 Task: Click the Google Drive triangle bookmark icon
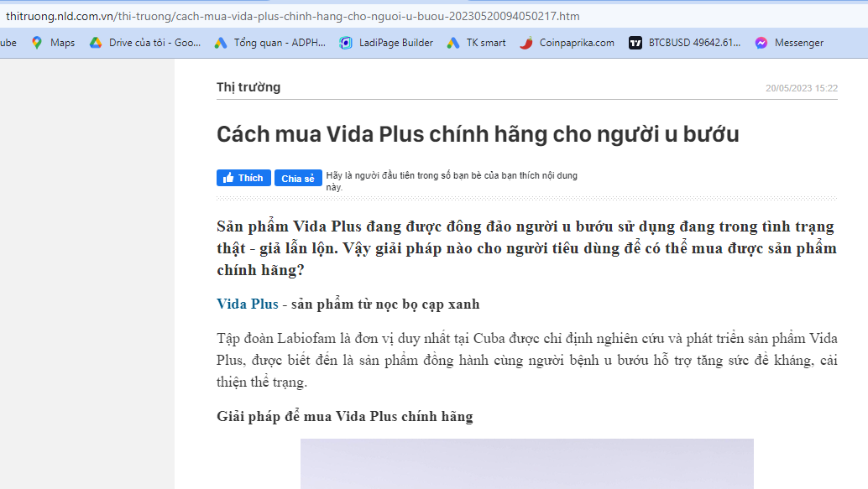pos(96,43)
